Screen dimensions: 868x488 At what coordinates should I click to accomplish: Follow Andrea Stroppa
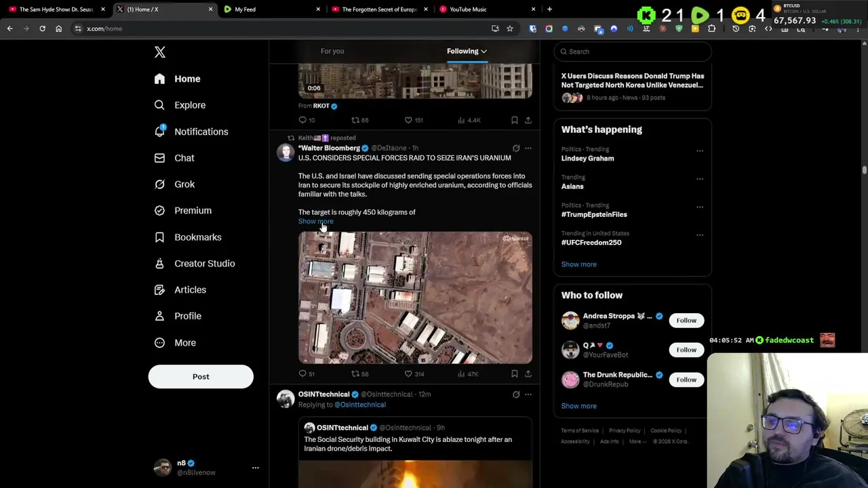686,321
